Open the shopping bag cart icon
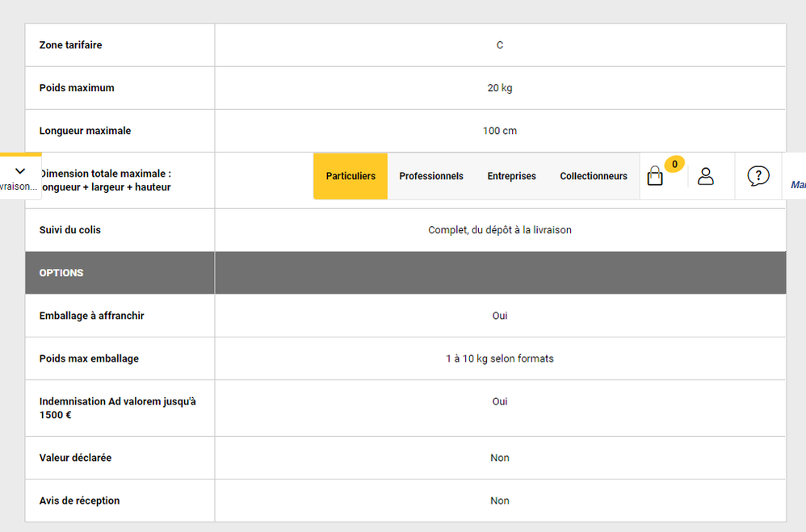 click(655, 176)
